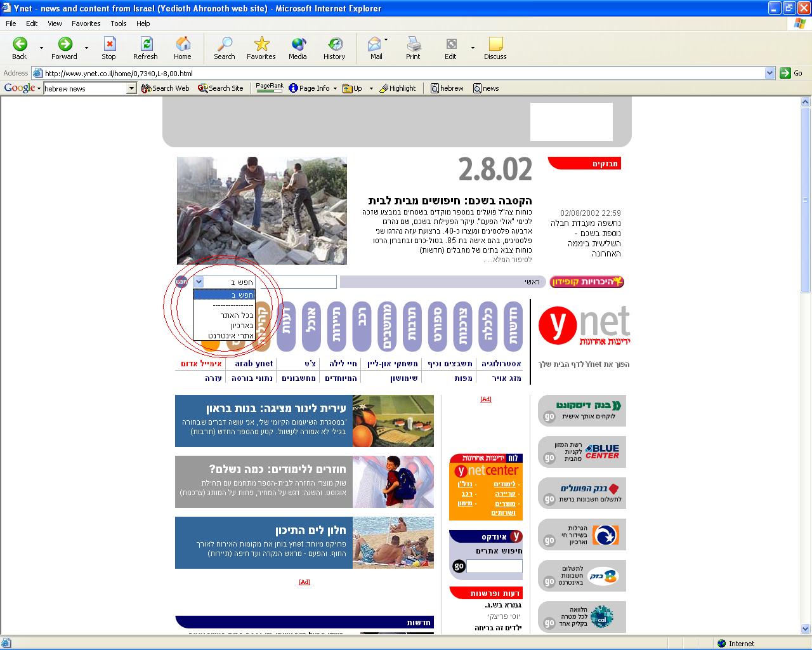Viewport: 812px width, 650px height.
Task: Click the Mail toolbar icon
Action: (376, 48)
